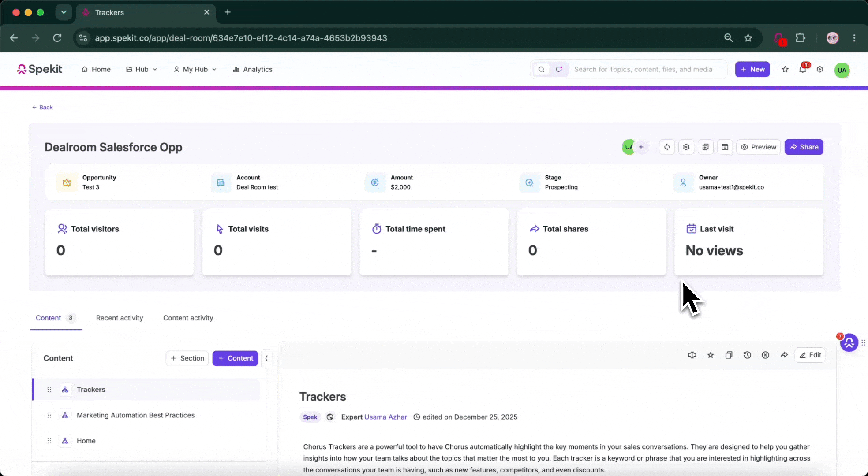Click the magnifier search mode icon
This screenshot has width=868, height=476.
tap(541, 69)
